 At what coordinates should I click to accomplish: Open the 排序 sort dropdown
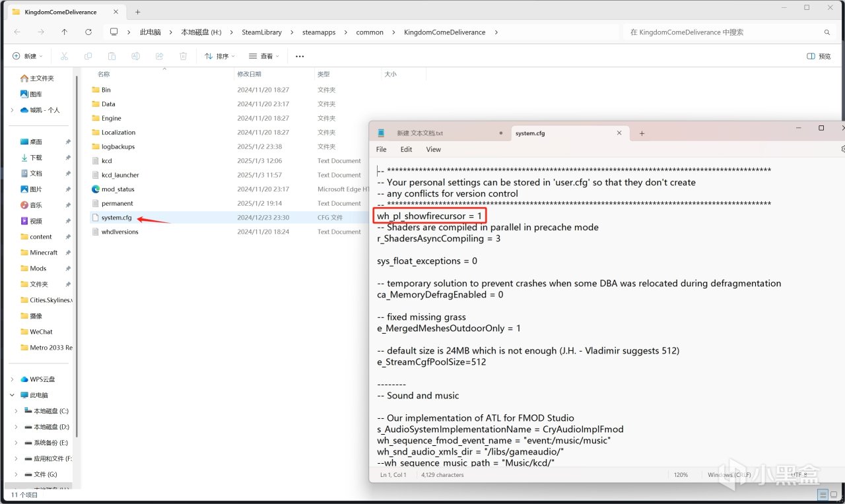click(220, 56)
